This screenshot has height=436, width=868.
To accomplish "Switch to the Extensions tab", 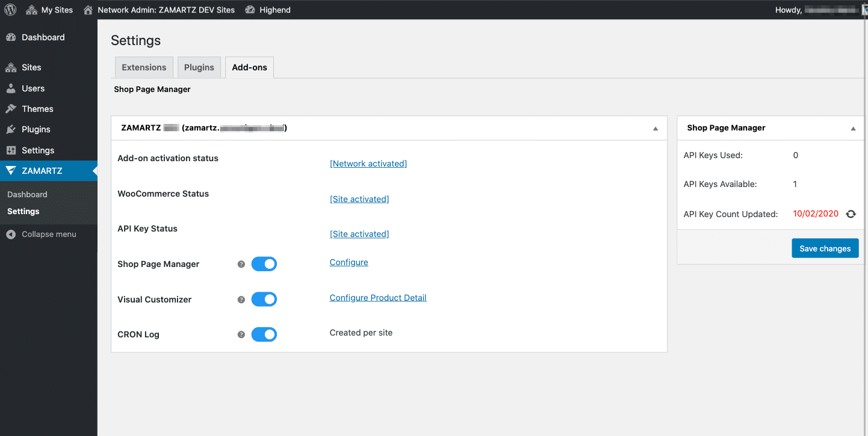I will coord(144,67).
